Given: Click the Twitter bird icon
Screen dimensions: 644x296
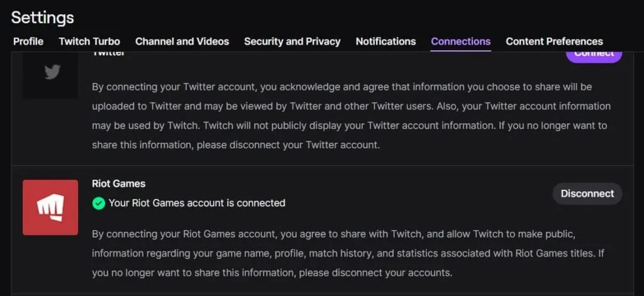Looking at the screenshot, I should (52, 72).
